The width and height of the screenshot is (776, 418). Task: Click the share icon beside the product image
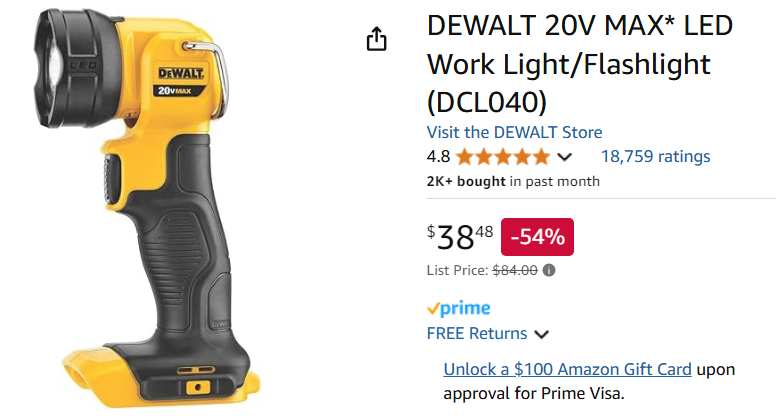click(376, 39)
